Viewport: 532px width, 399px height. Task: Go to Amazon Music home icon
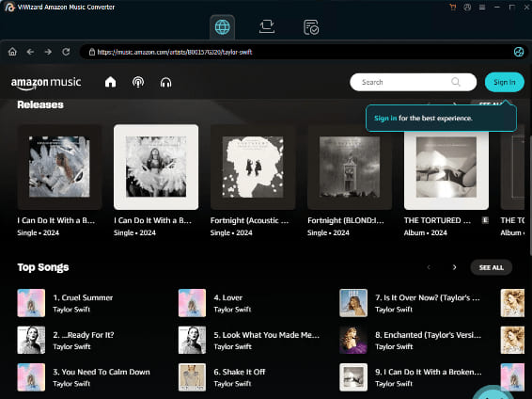tap(110, 82)
